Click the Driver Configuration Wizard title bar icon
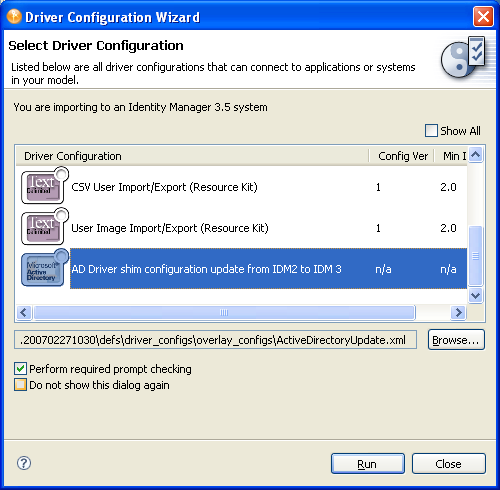Screen dimensions: 500x490 pyautogui.click(x=14, y=17)
